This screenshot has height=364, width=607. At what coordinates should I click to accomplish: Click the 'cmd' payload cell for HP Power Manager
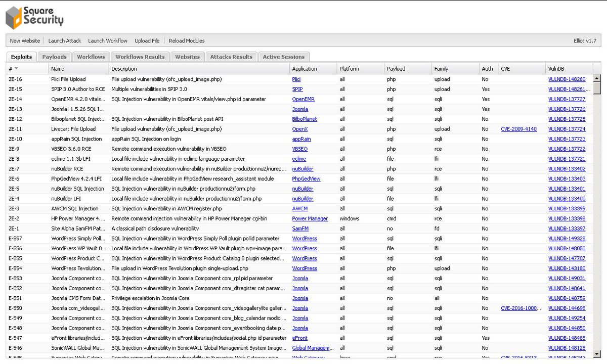pyautogui.click(x=392, y=219)
